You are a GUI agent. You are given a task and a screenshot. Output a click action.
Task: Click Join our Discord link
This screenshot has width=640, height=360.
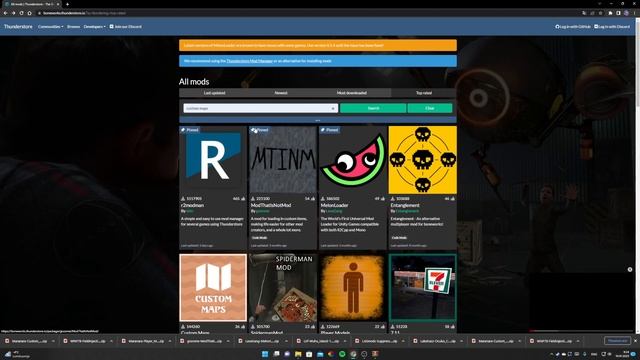coord(126,27)
